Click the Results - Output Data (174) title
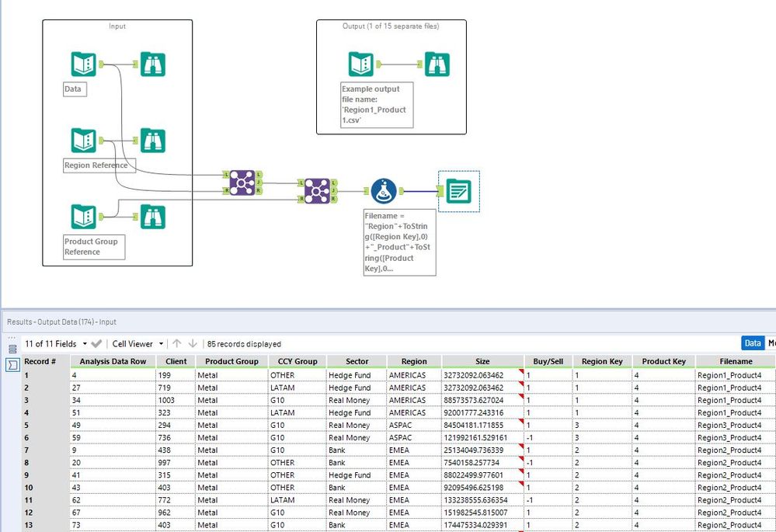 click(61, 322)
